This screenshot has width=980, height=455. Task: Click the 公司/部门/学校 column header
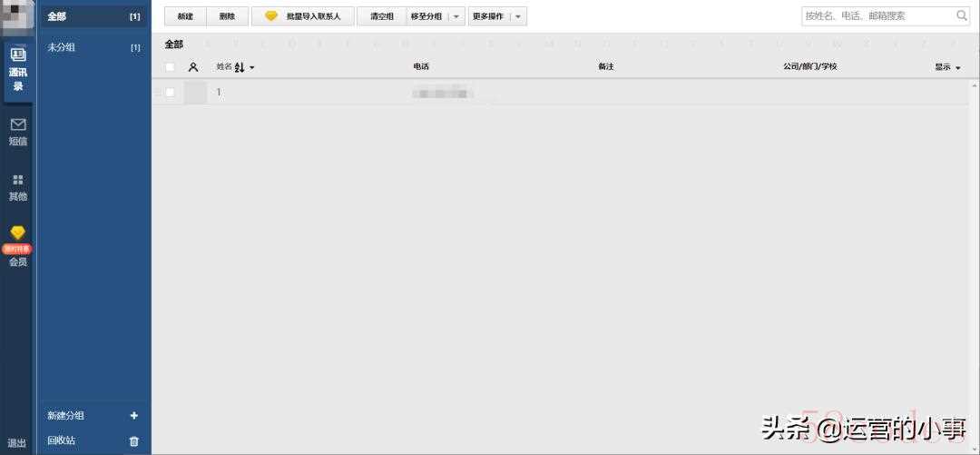pos(810,66)
